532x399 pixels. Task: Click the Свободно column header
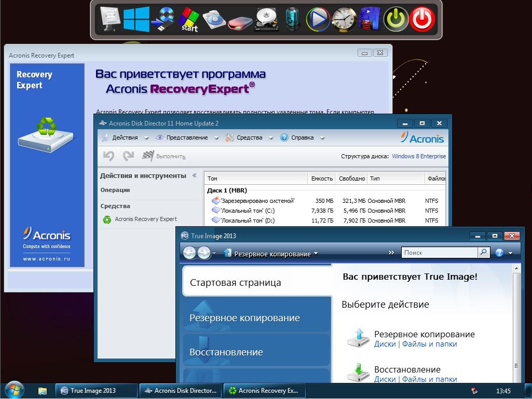coord(351,178)
